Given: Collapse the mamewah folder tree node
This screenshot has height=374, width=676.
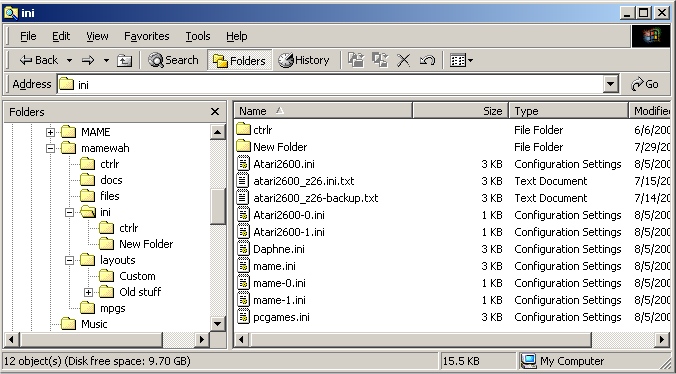Looking at the screenshot, I should pos(50,148).
